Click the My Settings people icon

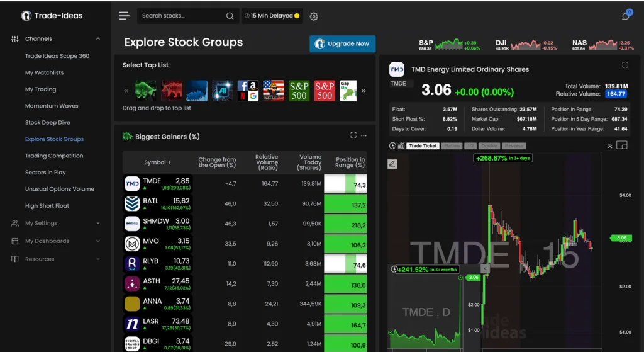coord(15,224)
